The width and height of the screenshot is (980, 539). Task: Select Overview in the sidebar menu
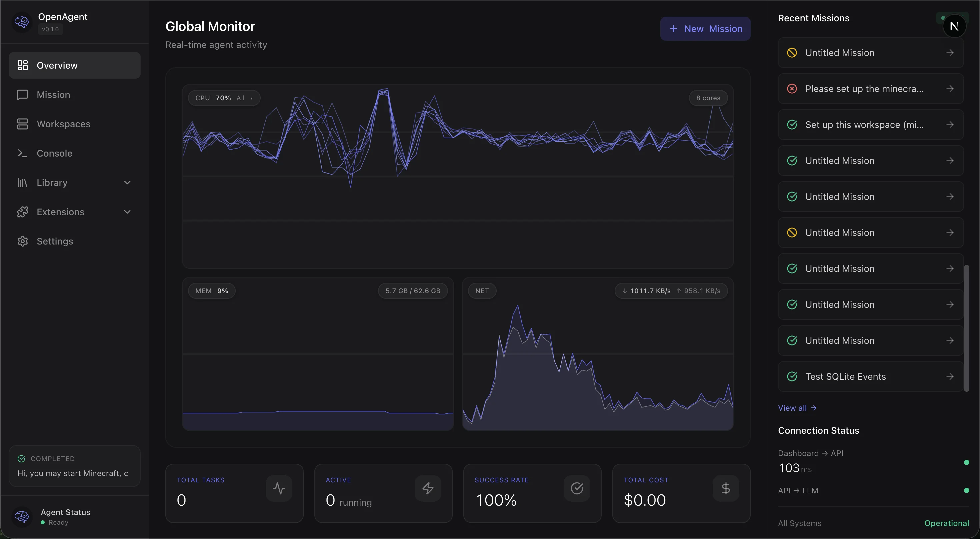(56, 65)
